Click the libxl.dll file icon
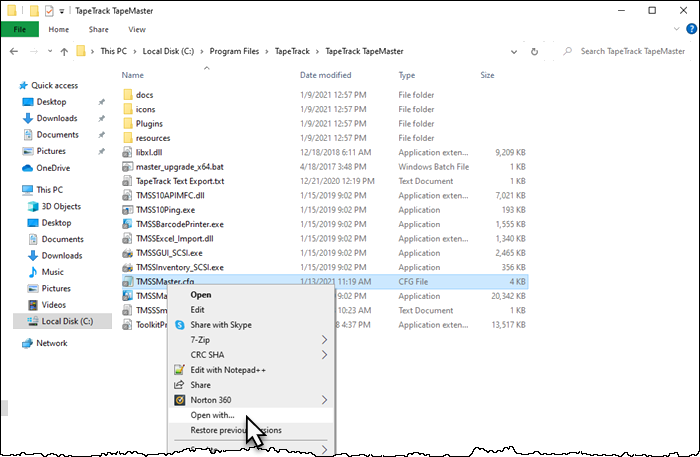The height and width of the screenshot is (457, 700). [x=128, y=152]
